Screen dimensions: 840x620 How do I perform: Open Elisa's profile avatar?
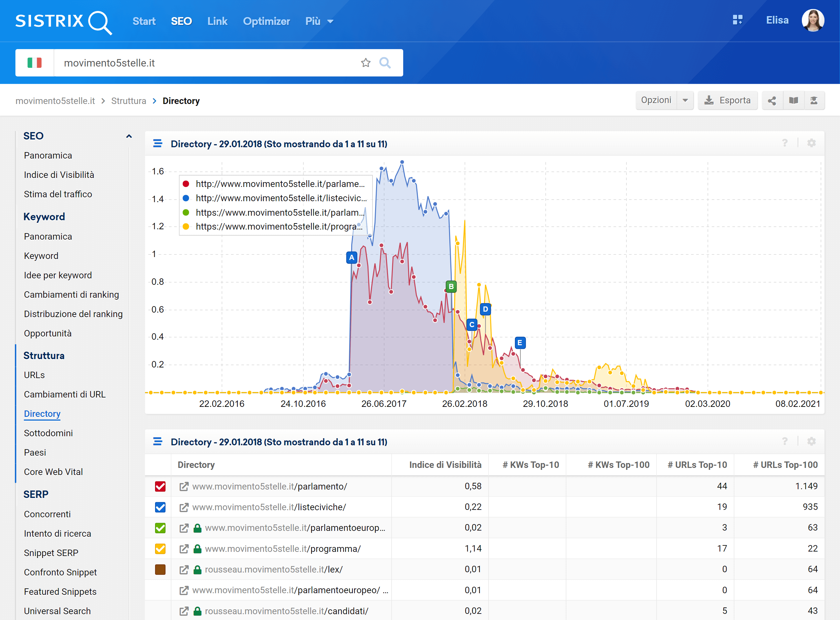point(813,20)
